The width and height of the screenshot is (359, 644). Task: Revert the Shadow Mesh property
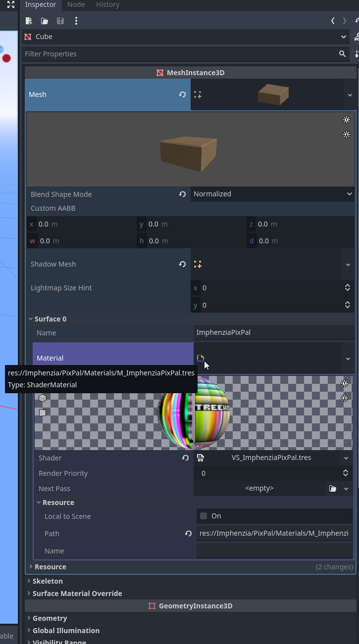pyautogui.click(x=182, y=264)
